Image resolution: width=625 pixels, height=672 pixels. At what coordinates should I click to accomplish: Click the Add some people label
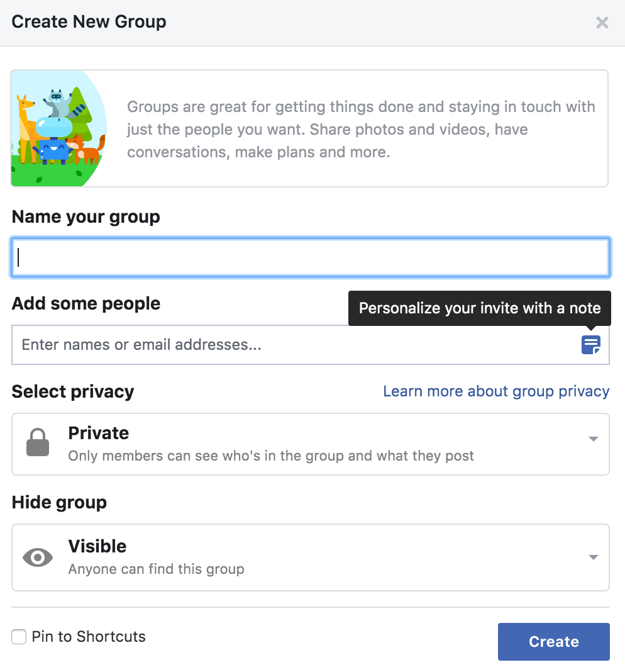86,303
